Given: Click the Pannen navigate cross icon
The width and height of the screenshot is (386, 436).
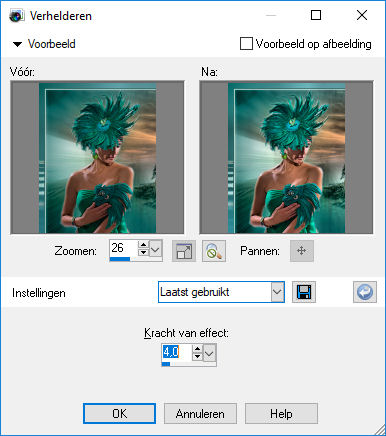Looking at the screenshot, I should pyautogui.click(x=302, y=251).
